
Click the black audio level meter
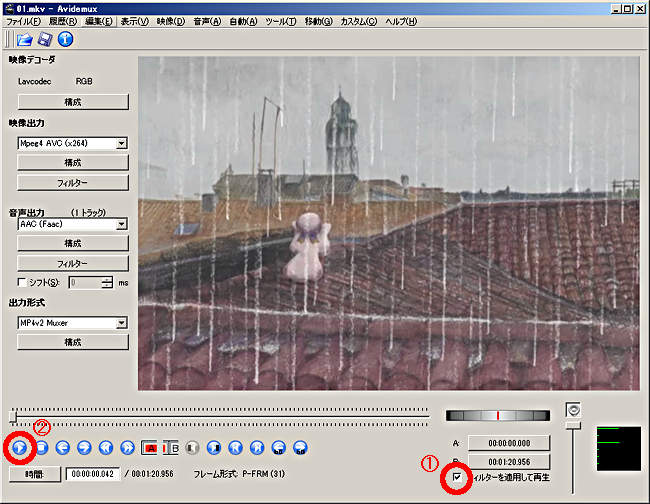pos(619,448)
